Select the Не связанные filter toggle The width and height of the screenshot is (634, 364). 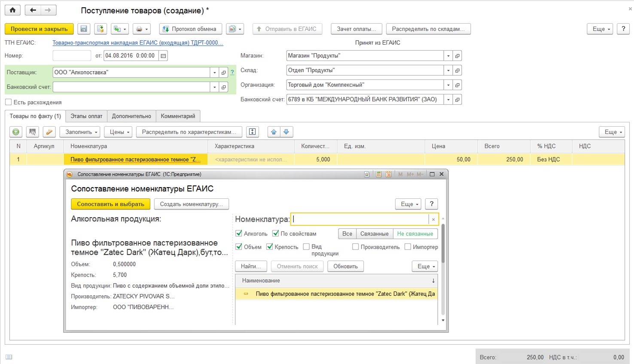tap(415, 234)
